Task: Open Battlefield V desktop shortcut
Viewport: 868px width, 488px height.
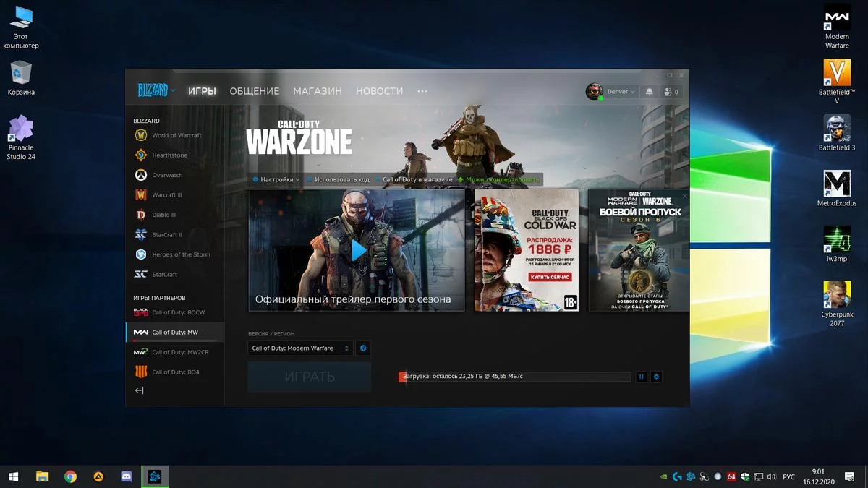Action: 837,82
